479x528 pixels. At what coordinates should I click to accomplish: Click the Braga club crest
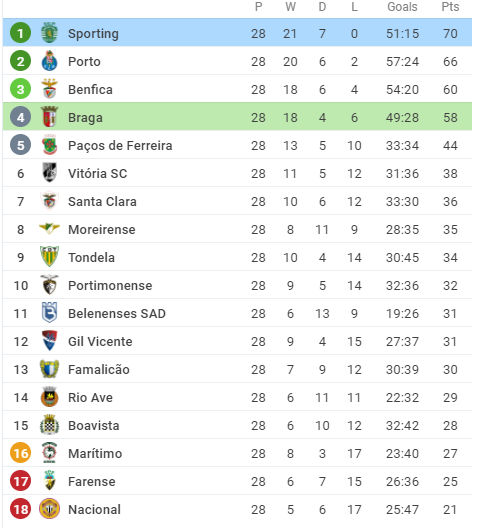[50, 117]
